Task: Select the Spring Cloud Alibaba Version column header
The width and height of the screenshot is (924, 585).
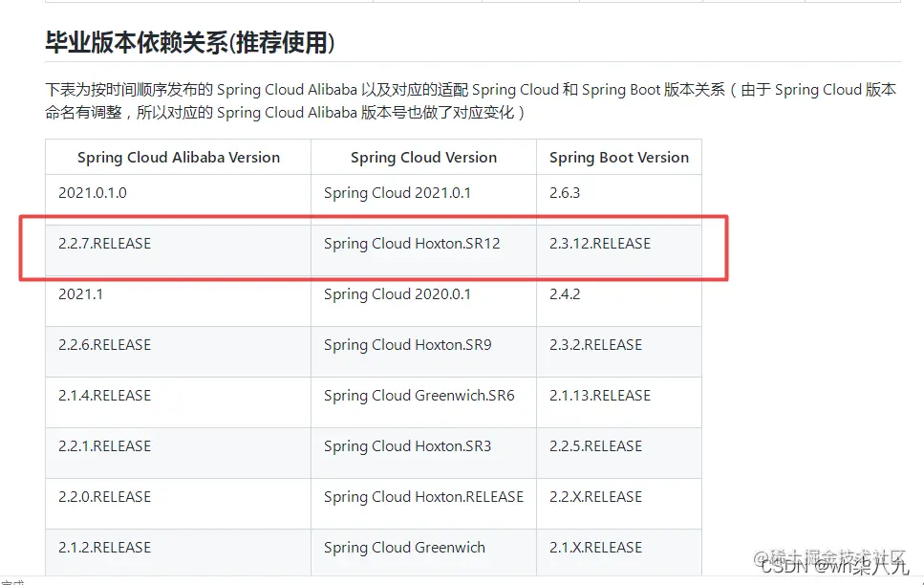Action: 179,157
